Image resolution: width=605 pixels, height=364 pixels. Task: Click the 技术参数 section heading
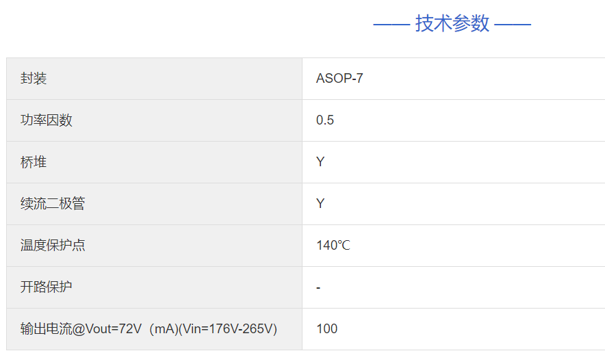click(x=452, y=23)
